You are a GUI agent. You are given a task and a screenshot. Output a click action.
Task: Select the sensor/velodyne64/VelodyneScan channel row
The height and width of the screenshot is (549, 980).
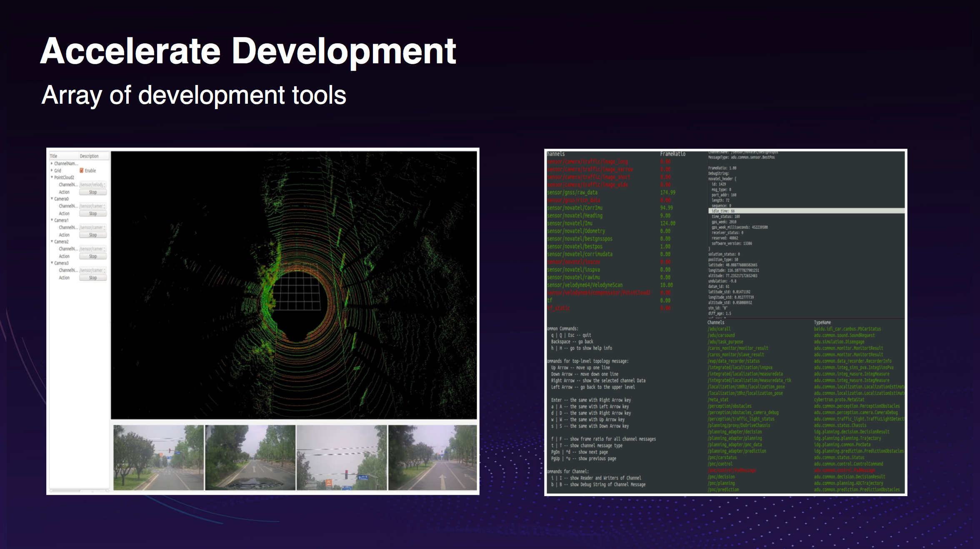tap(585, 285)
